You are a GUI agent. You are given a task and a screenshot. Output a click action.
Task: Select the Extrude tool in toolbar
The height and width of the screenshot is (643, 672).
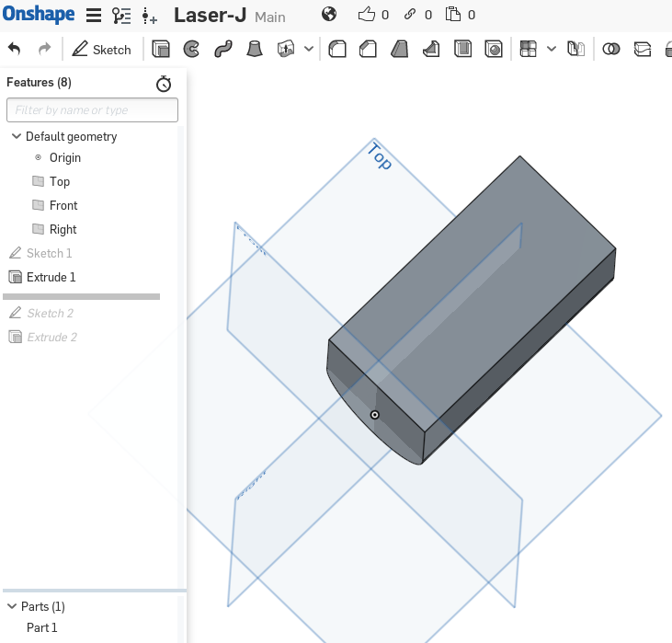(x=161, y=50)
